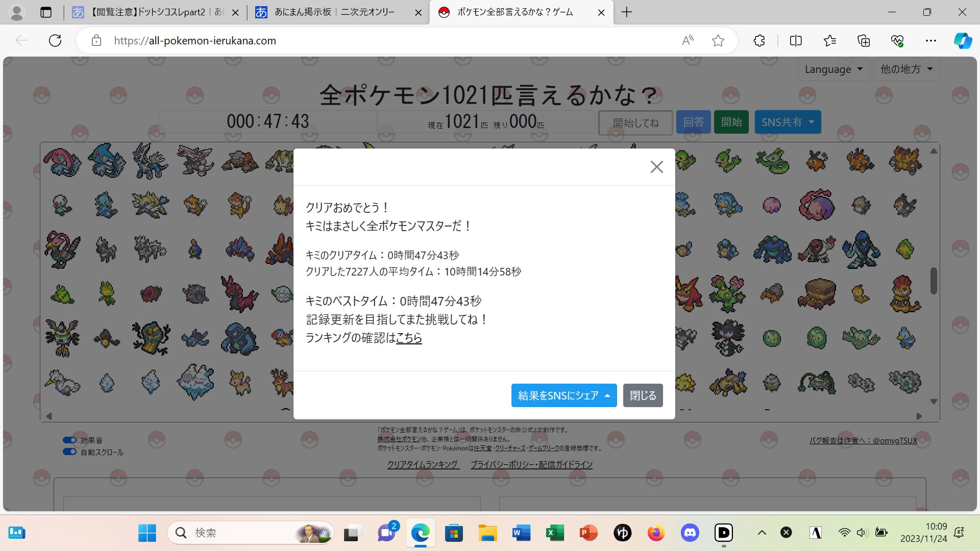This screenshot has width=980, height=551.
Task: Click the grid's horizontal scroll left arrow
Action: click(49, 416)
